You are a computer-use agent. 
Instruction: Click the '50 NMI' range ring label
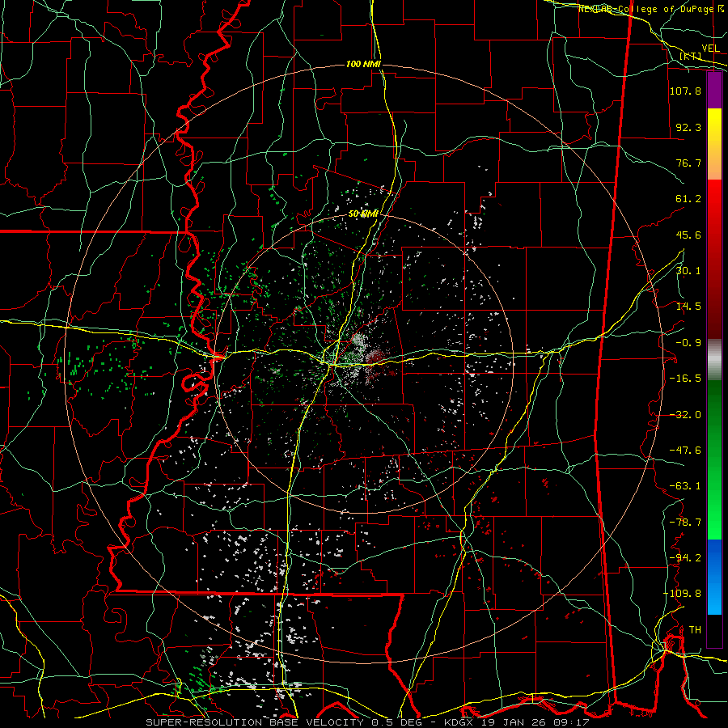tap(363, 214)
